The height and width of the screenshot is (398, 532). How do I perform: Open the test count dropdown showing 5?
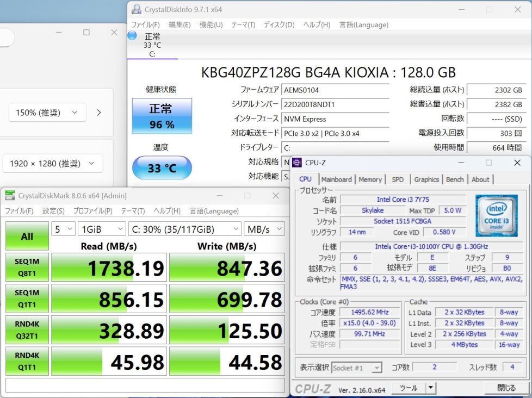coord(63,229)
